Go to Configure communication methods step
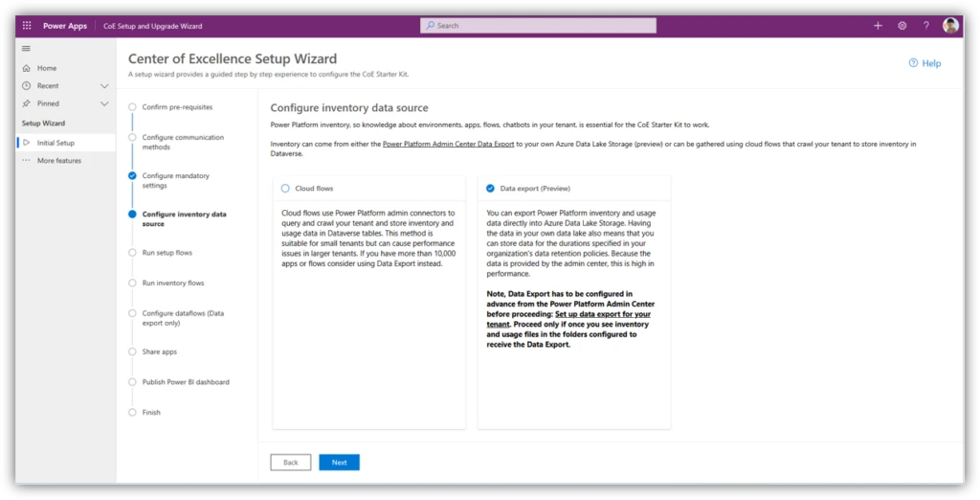Image resolution: width=980 pixels, height=500 pixels. 183,142
